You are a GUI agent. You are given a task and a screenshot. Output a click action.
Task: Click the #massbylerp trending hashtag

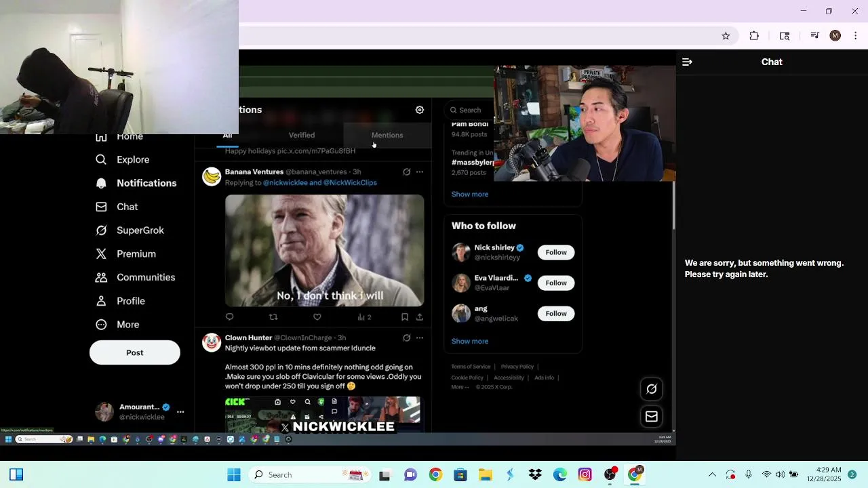(473, 163)
